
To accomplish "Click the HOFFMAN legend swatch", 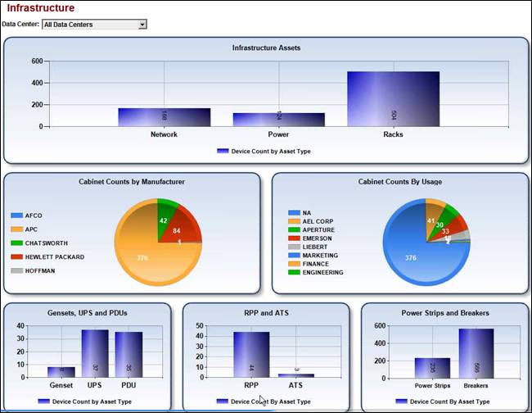I will [x=17, y=270].
